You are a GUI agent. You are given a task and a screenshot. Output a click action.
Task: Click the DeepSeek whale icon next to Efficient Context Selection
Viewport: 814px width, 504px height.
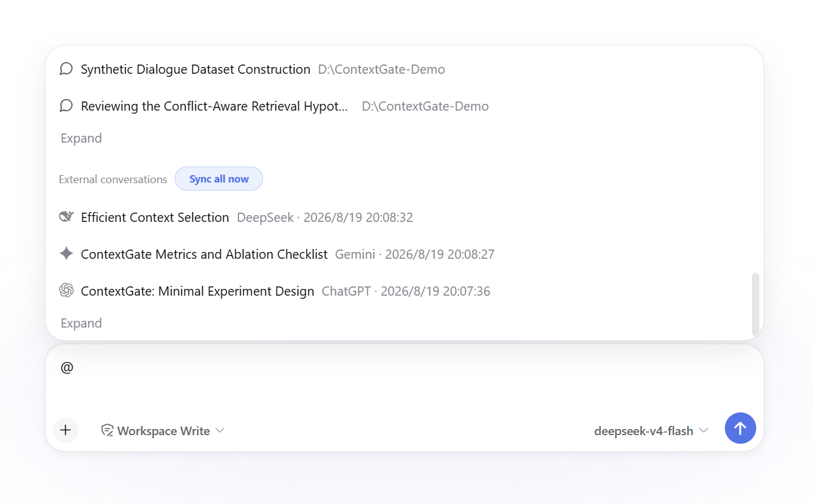tap(66, 216)
